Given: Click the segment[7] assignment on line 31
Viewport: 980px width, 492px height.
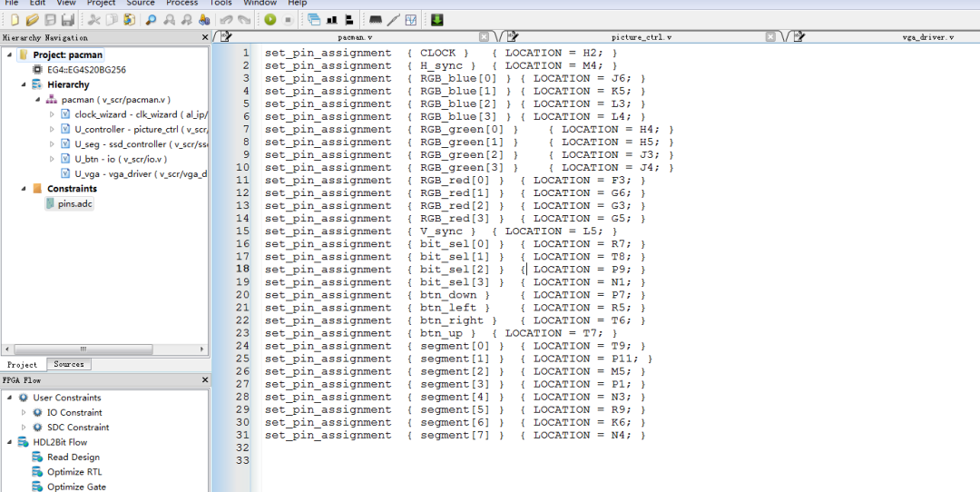Looking at the screenshot, I should click(455, 435).
